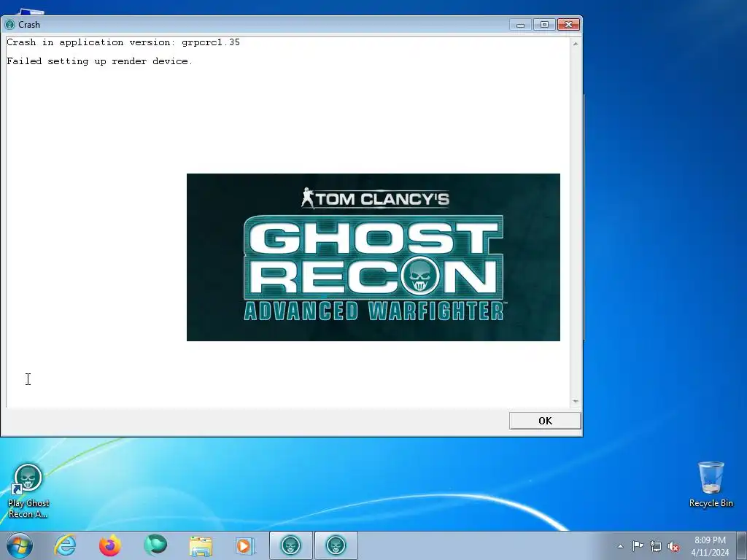Click the Ghost Recon Advanced Warfighter logo image
This screenshot has height=560, width=747.
pyautogui.click(x=373, y=257)
